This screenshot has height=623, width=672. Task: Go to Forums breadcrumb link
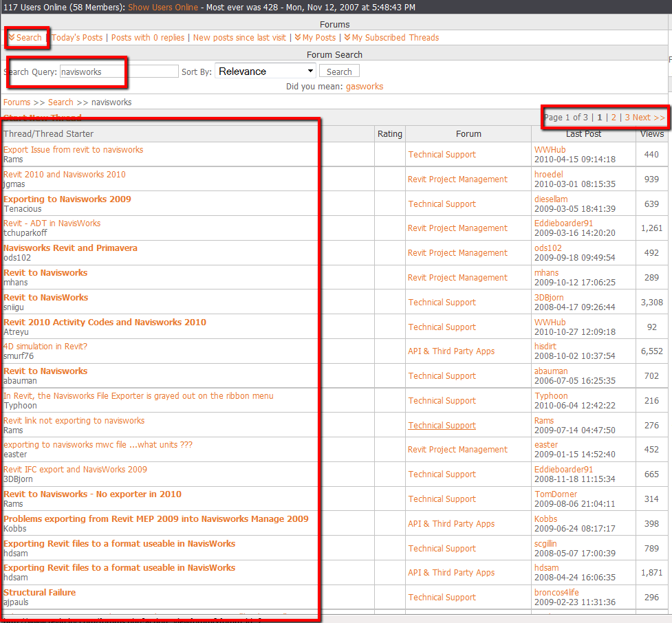[x=17, y=102]
